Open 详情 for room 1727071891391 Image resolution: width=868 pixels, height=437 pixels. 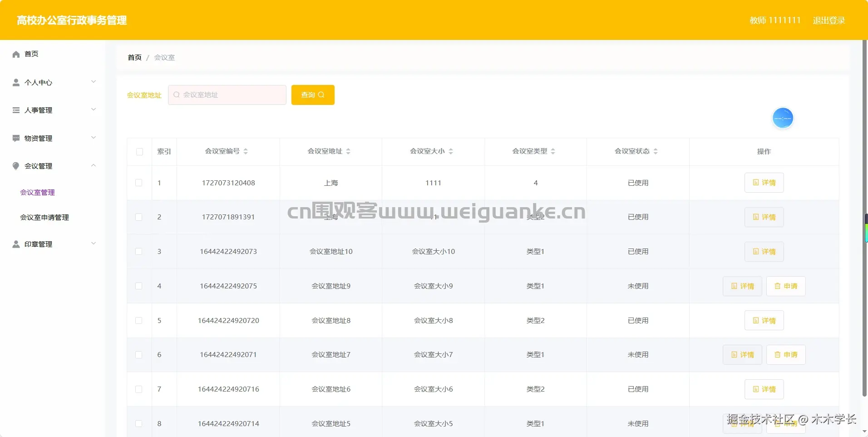pyautogui.click(x=764, y=217)
